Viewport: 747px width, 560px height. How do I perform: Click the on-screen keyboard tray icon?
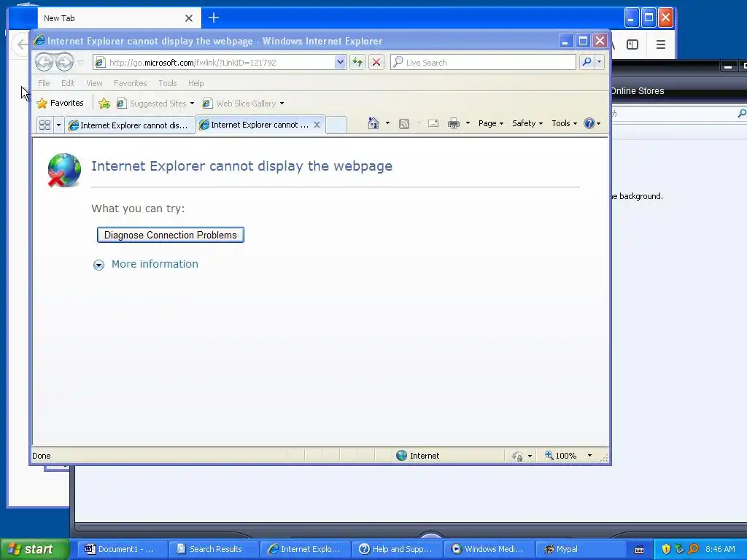click(x=639, y=550)
